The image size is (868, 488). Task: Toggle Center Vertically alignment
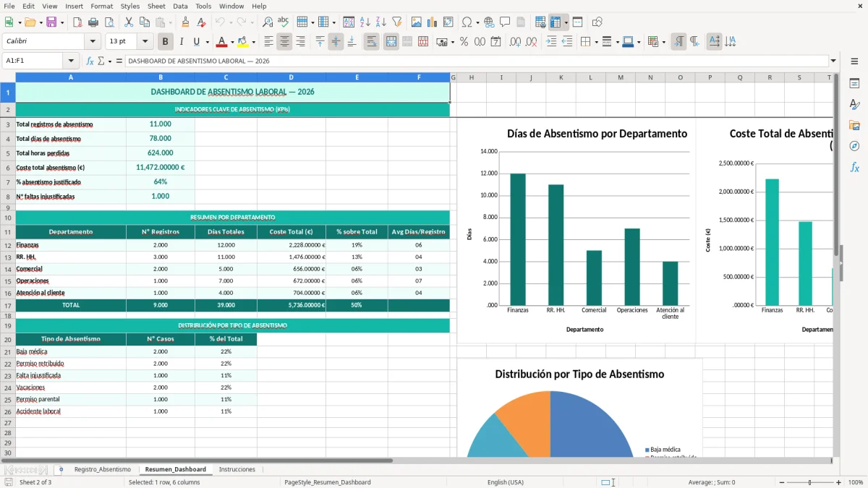pyautogui.click(x=336, y=42)
